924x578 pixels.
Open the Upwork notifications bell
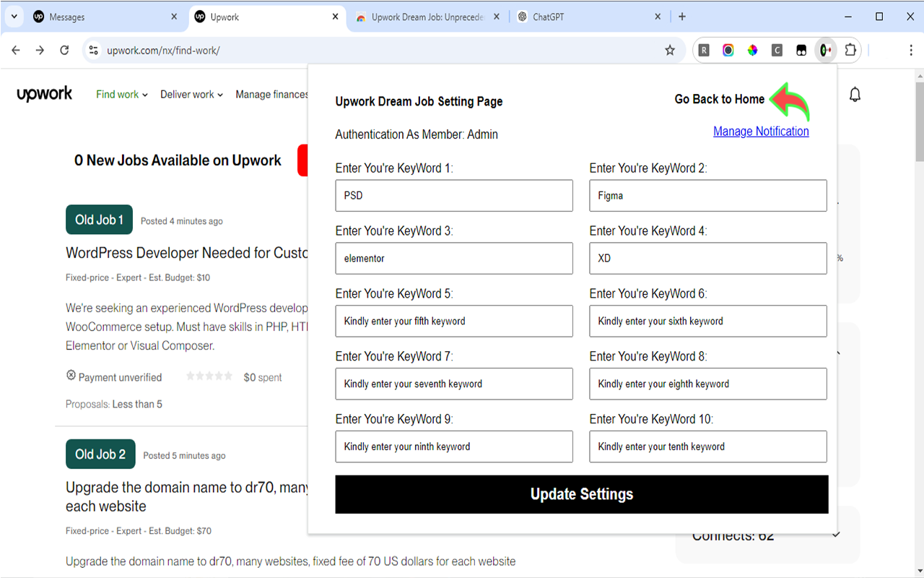point(855,95)
